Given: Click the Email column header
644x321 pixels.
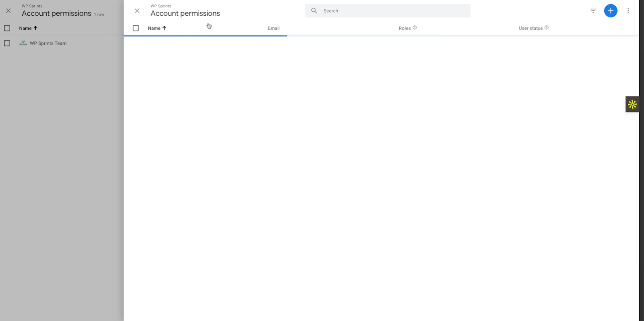Looking at the screenshot, I should (274, 28).
